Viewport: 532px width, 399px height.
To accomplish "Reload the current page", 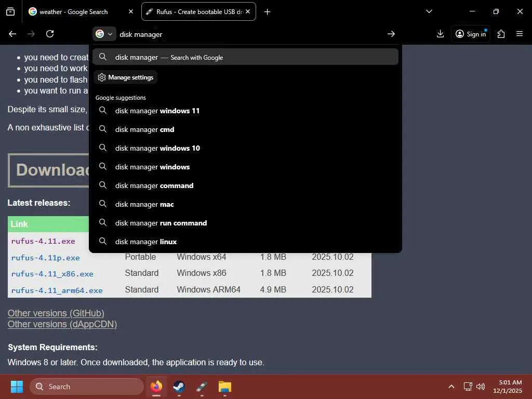I will [50, 34].
